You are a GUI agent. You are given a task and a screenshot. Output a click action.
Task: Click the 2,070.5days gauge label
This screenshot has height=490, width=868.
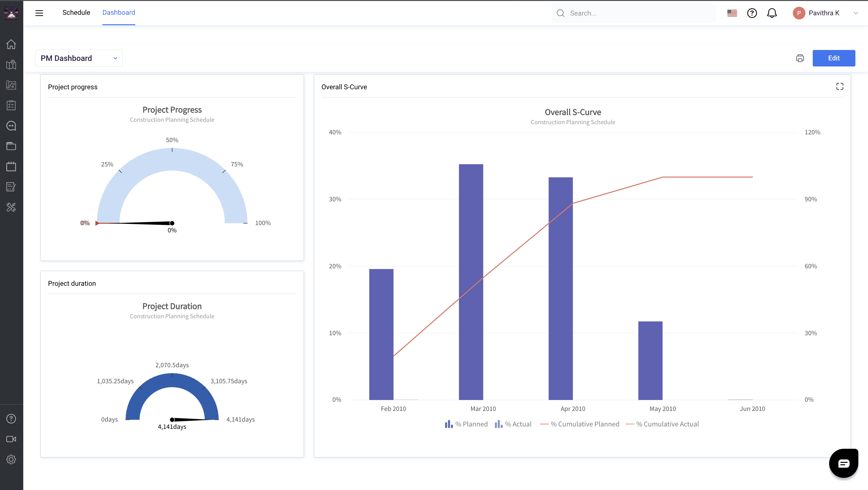[x=172, y=365]
